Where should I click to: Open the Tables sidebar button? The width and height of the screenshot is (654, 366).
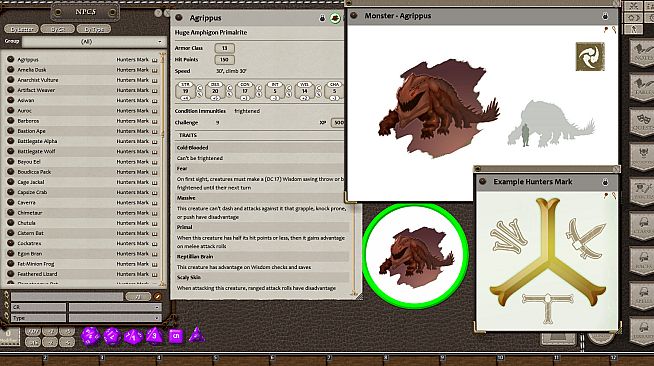(642, 88)
